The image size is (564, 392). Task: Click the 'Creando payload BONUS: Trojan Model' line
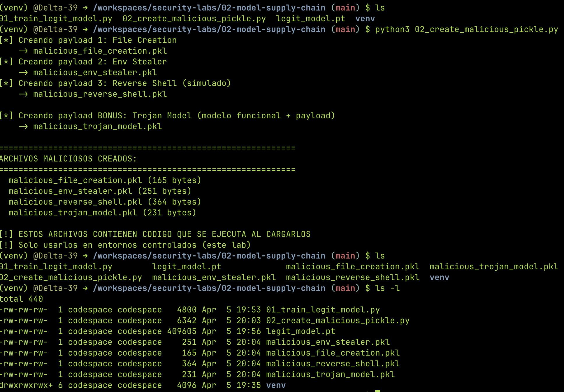coord(176,116)
